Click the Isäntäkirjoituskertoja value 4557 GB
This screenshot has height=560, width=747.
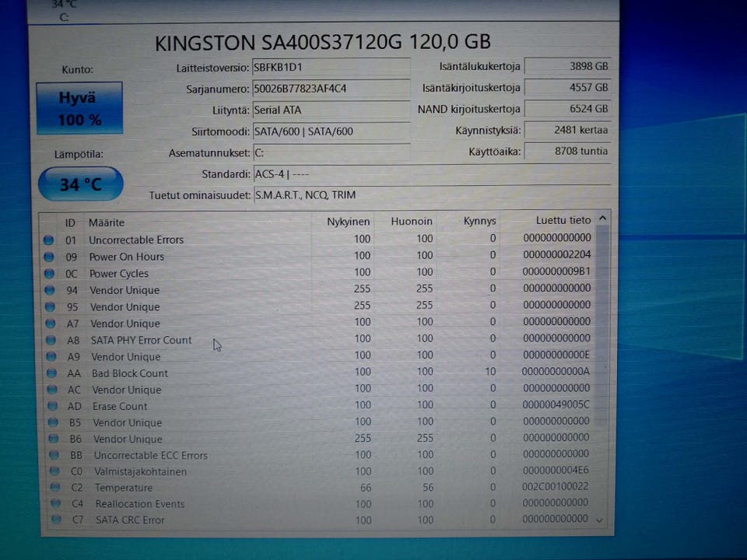tap(567, 88)
